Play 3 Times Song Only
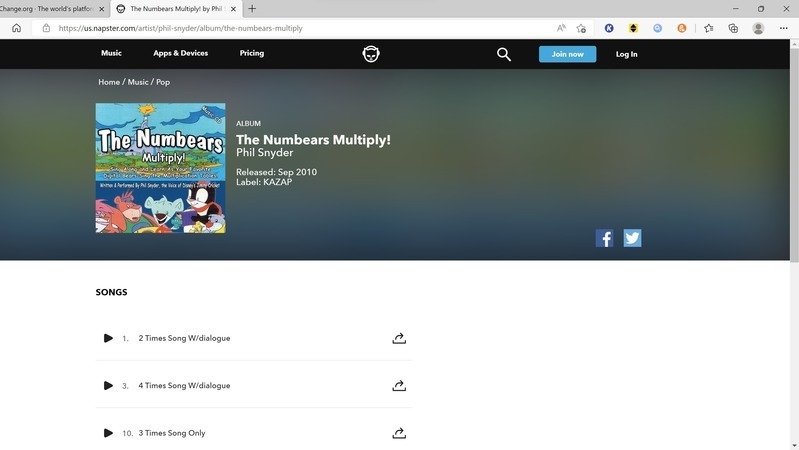 108,433
